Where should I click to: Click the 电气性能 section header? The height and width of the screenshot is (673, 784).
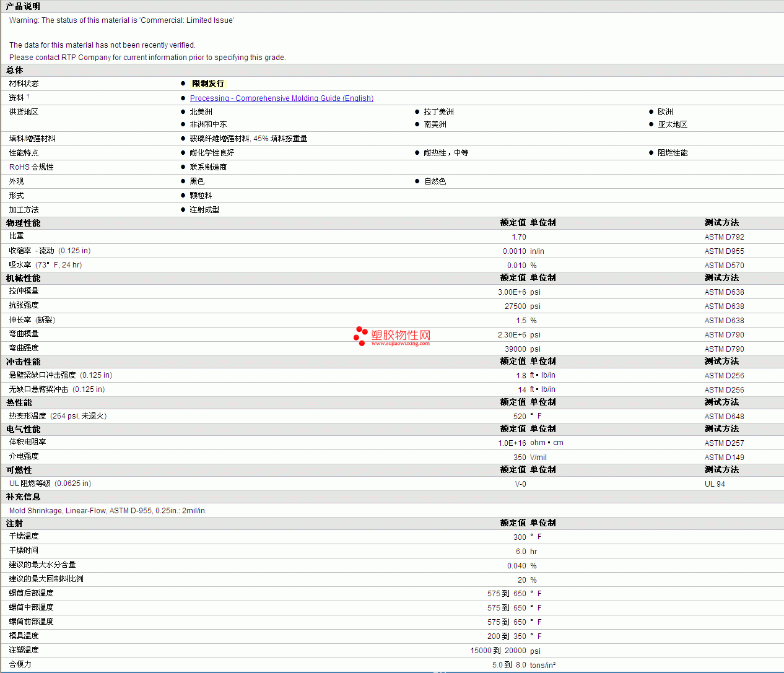point(23,429)
